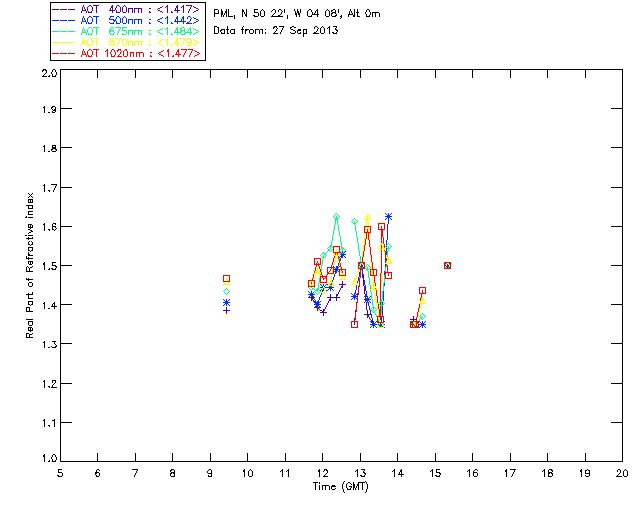This screenshot has width=640, height=512.
Task: Click the y-axis tick label 1.8
Action: pos(49,148)
